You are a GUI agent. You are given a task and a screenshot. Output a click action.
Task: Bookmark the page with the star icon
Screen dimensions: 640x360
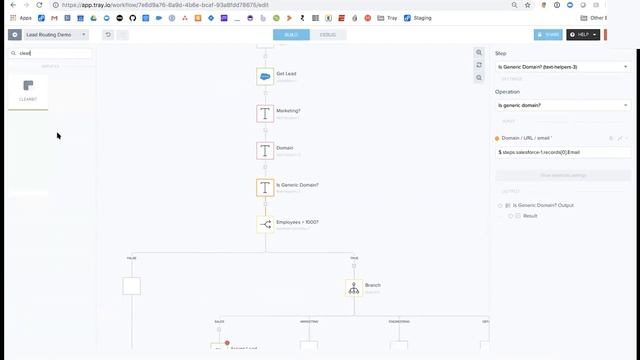click(x=527, y=5)
